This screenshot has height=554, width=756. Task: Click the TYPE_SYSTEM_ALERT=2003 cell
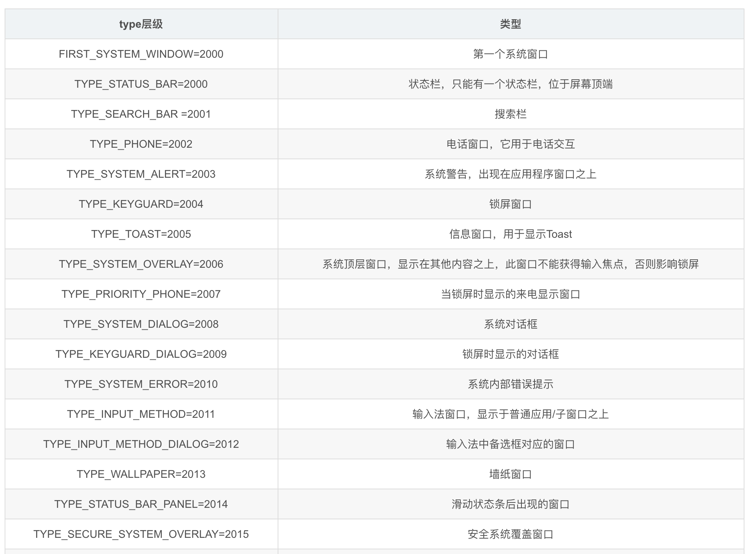point(141,174)
